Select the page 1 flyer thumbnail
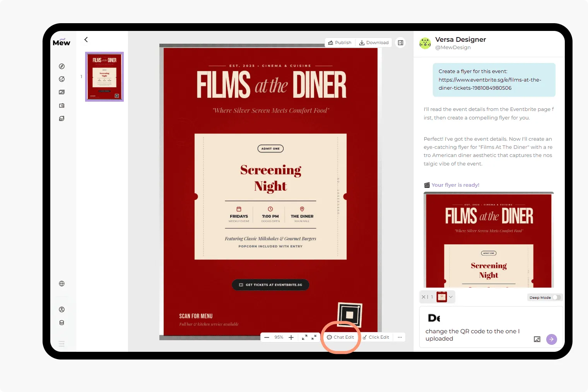 click(x=104, y=77)
